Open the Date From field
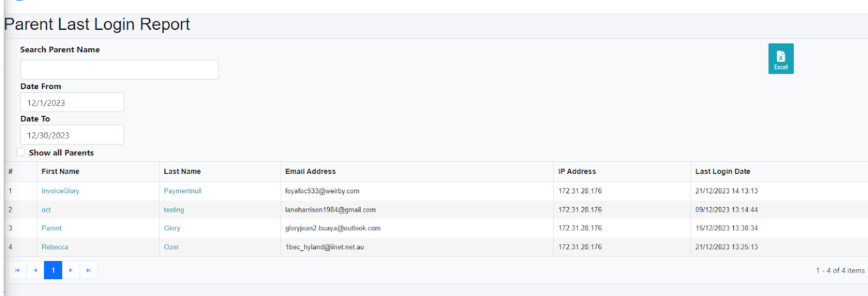 click(x=72, y=103)
